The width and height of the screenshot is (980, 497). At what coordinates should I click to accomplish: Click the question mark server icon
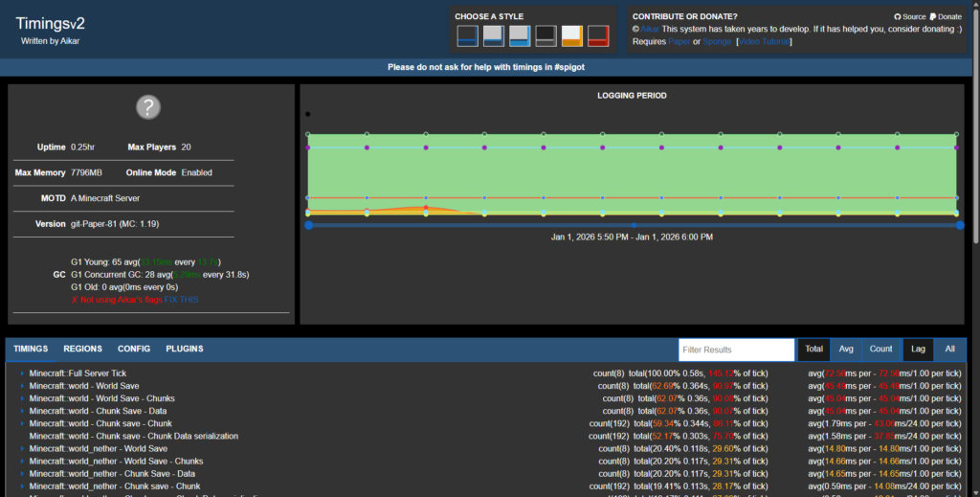(148, 107)
